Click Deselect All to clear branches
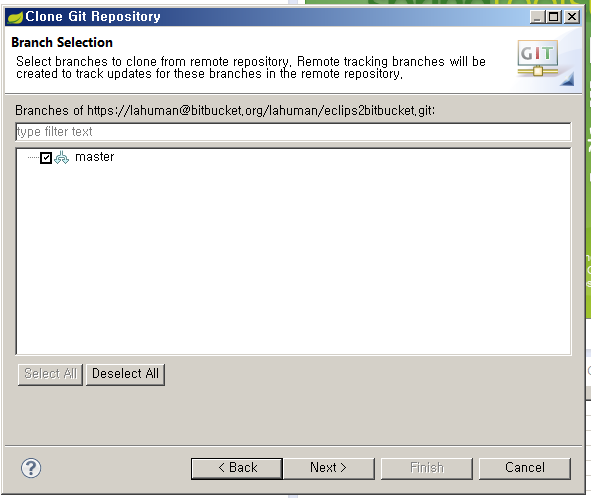Viewport: 591px width, 498px height. pyautogui.click(x=126, y=374)
